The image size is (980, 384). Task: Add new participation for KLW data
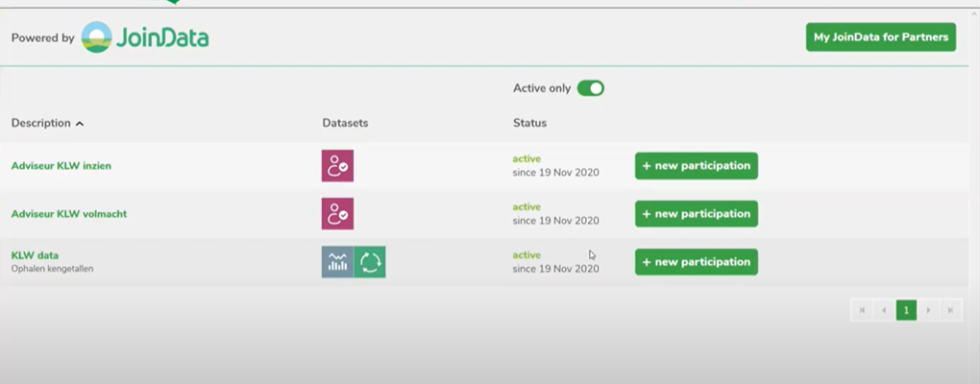click(696, 262)
